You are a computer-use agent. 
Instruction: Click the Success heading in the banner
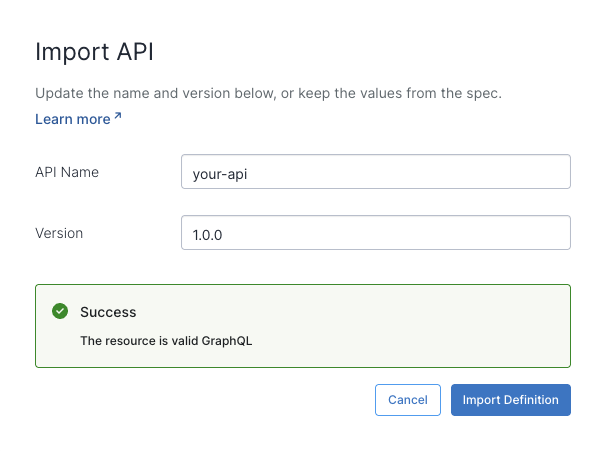[108, 312]
